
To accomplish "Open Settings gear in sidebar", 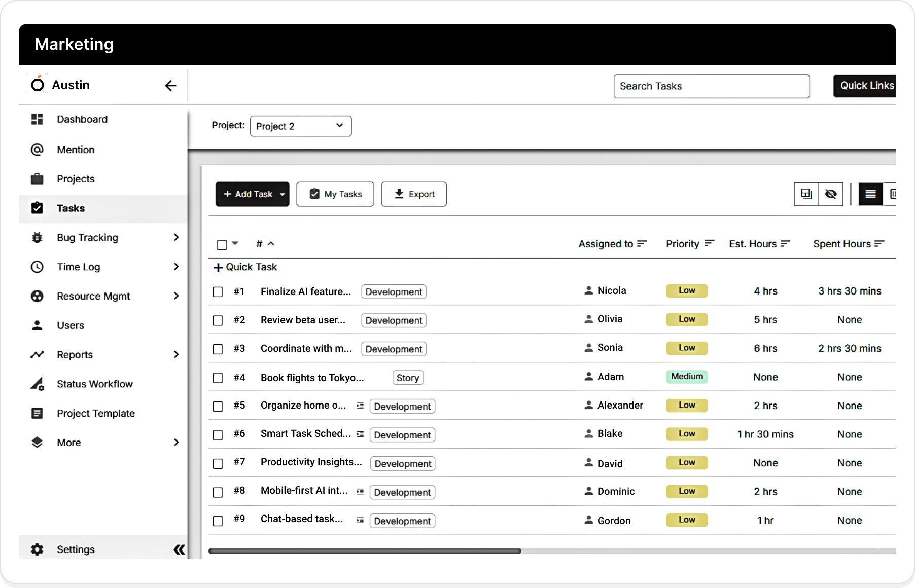I will coord(37,549).
